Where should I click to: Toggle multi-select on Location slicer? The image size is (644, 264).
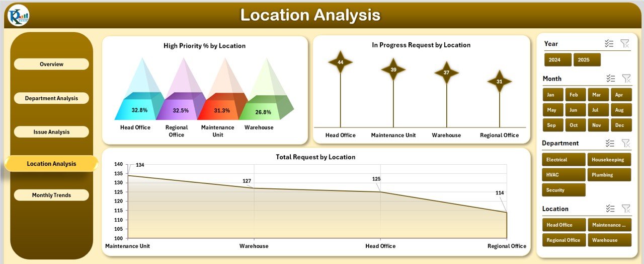click(610, 209)
